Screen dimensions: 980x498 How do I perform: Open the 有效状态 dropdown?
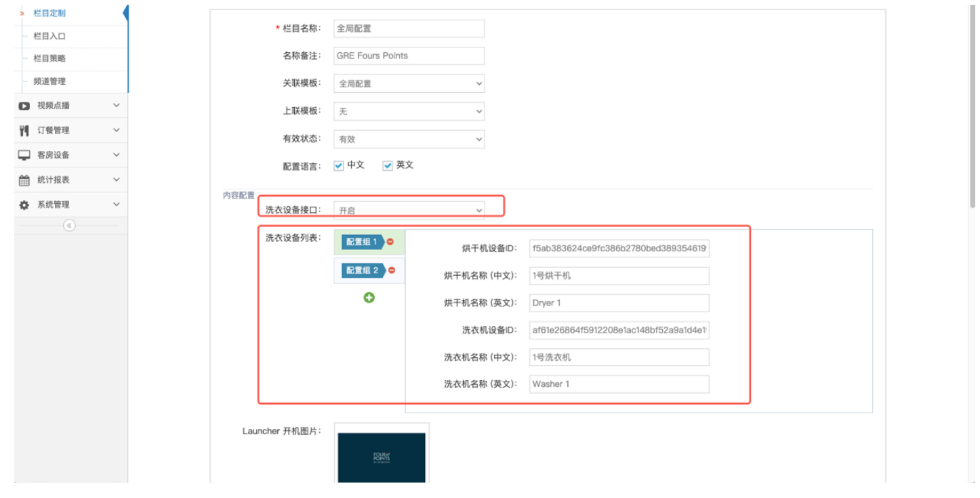(x=409, y=140)
